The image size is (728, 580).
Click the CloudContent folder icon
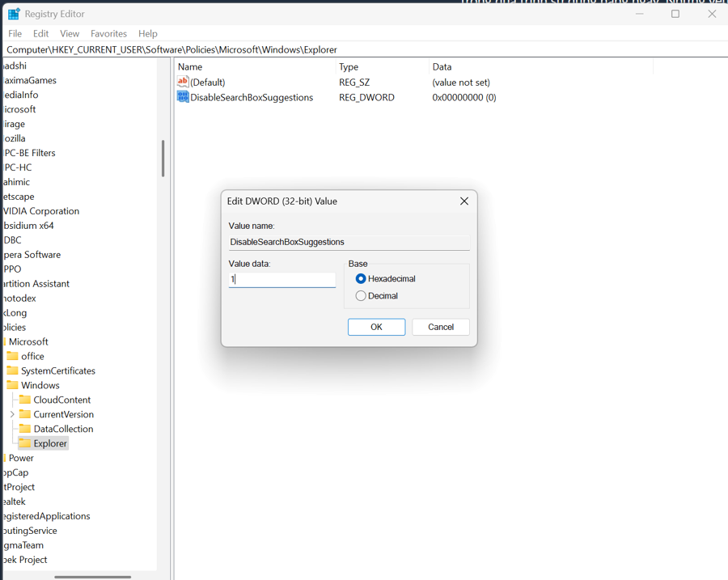coord(25,400)
